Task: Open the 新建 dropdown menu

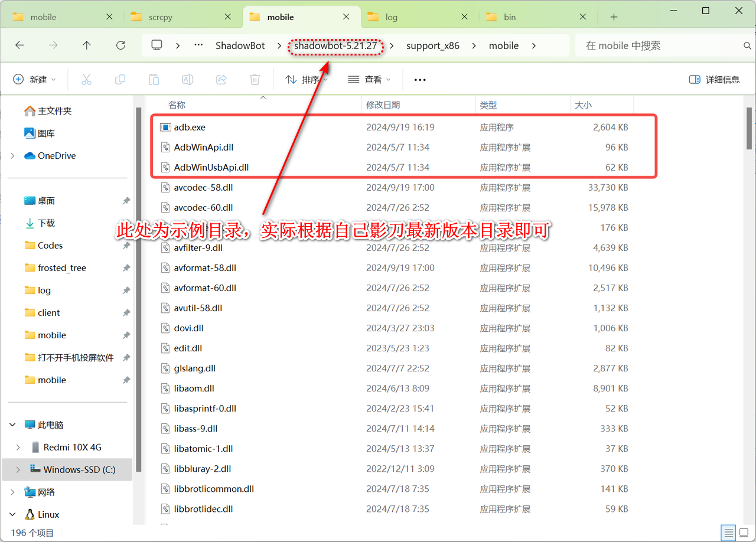Action: (x=34, y=79)
